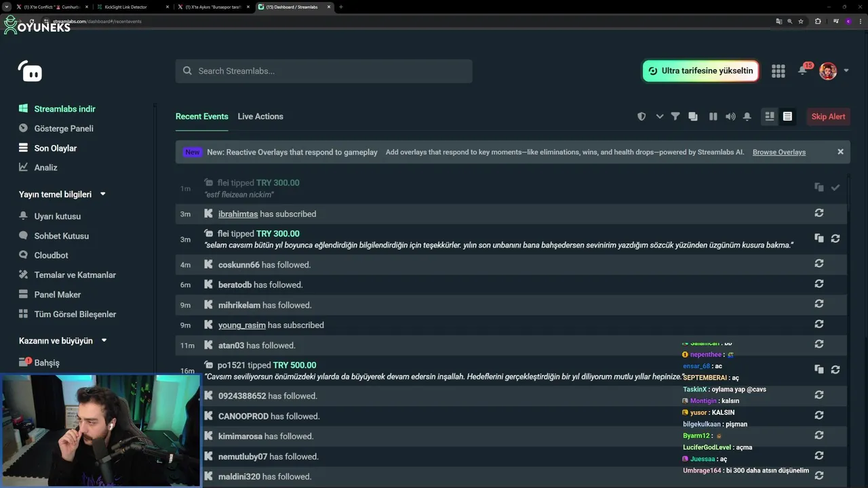This screenshot has height=488, width=868.
Task: Collapse the Kazanın ve büyüyün section
Action: (104, 341)
